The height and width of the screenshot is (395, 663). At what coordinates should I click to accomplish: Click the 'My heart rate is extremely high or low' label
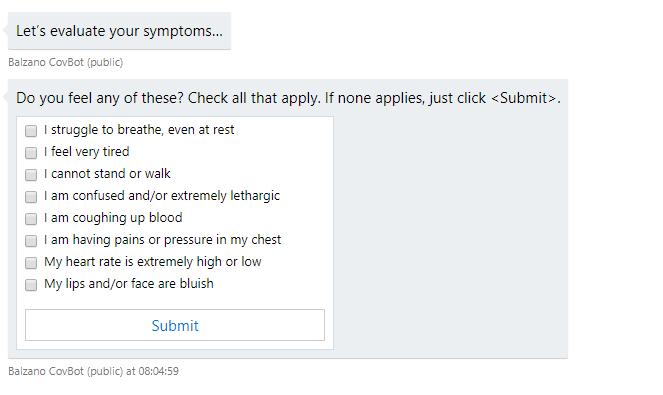pos(153,262)
